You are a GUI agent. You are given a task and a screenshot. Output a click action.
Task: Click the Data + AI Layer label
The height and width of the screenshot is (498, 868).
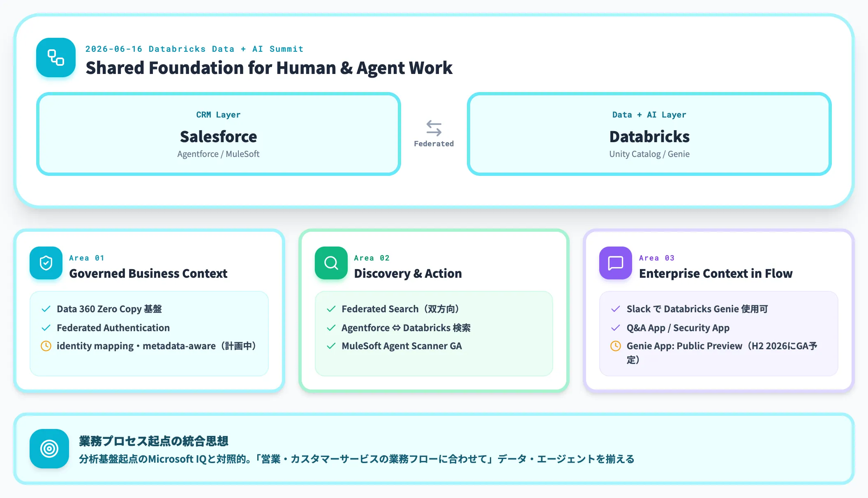coord(649,115)
